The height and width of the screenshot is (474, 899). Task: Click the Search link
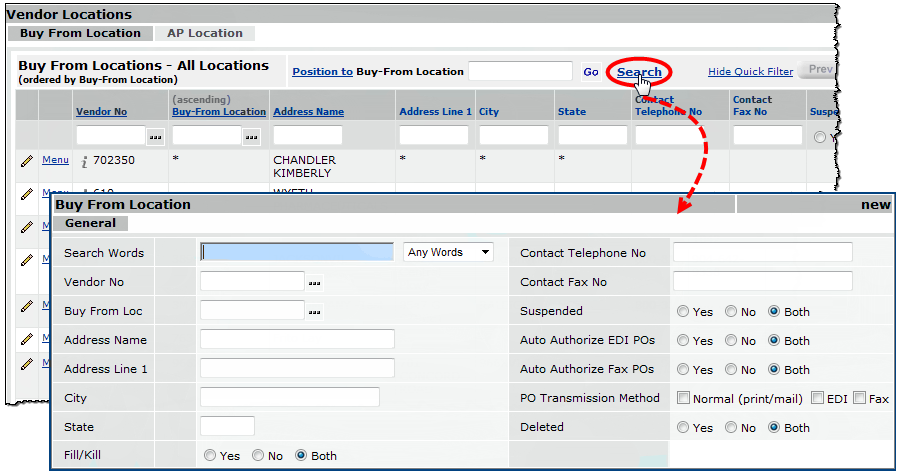639,72
